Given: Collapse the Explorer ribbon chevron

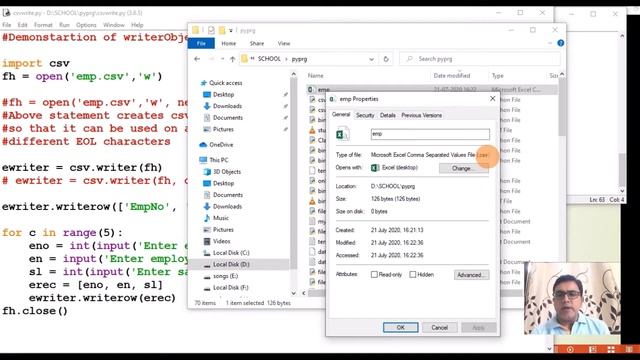Looking at the screenshot, I should point(550,43).
